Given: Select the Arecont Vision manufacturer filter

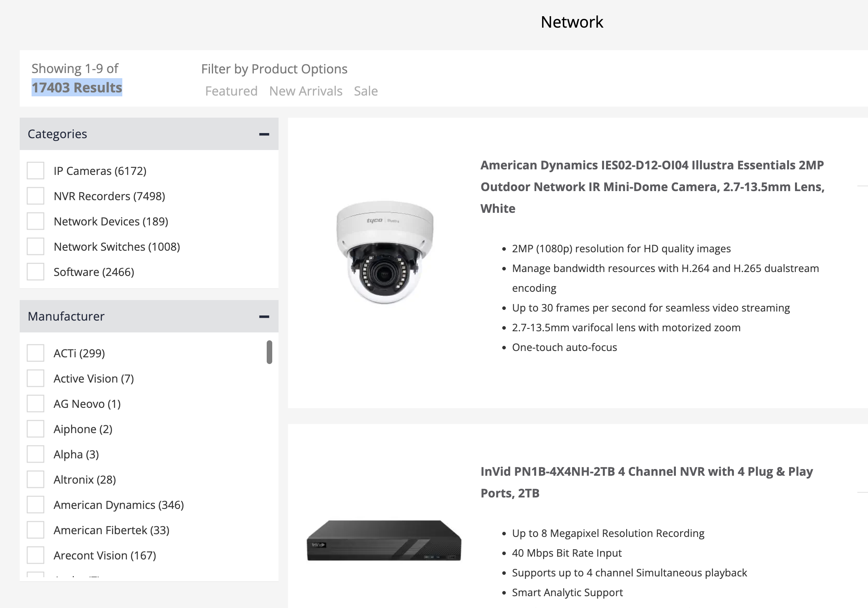Looking at the screenshot, I should pyautogui.click(x=36, y=555).
